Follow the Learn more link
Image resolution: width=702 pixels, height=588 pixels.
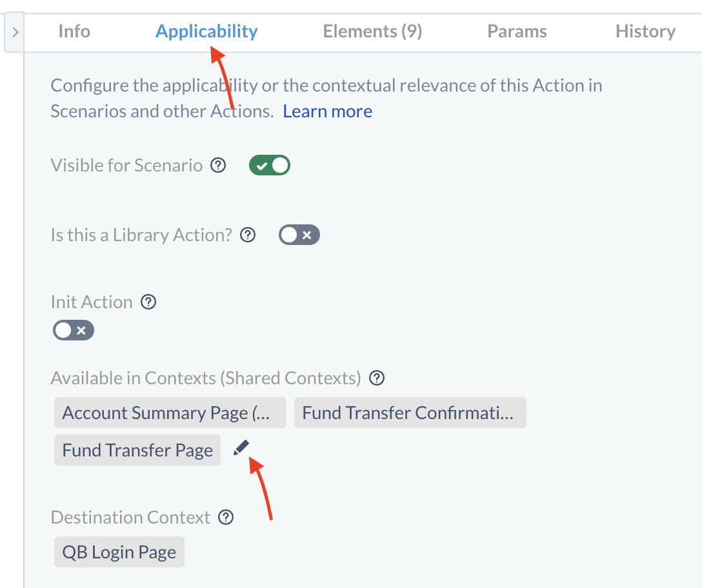[327, 112]
